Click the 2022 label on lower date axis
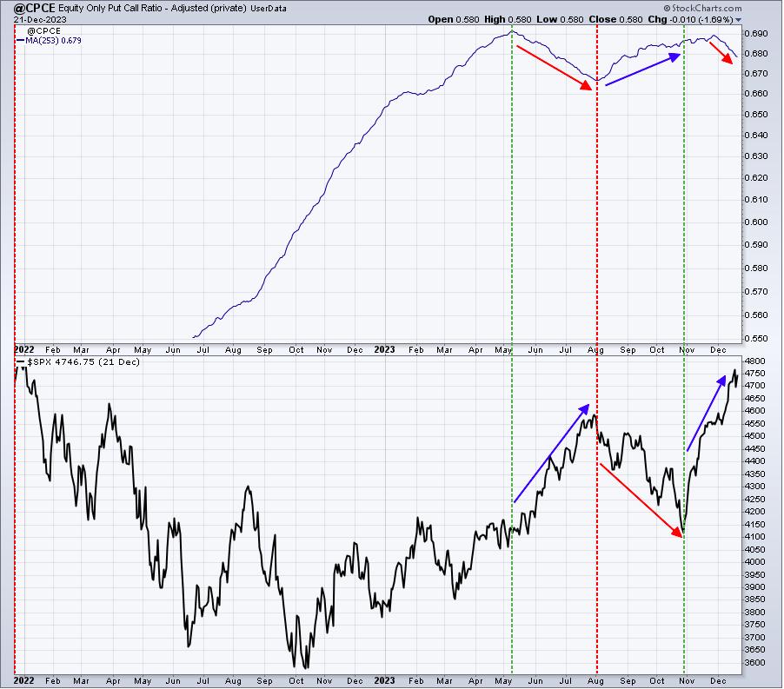The height and width of the screenshot is (689, 784). (x=23, y=681)
